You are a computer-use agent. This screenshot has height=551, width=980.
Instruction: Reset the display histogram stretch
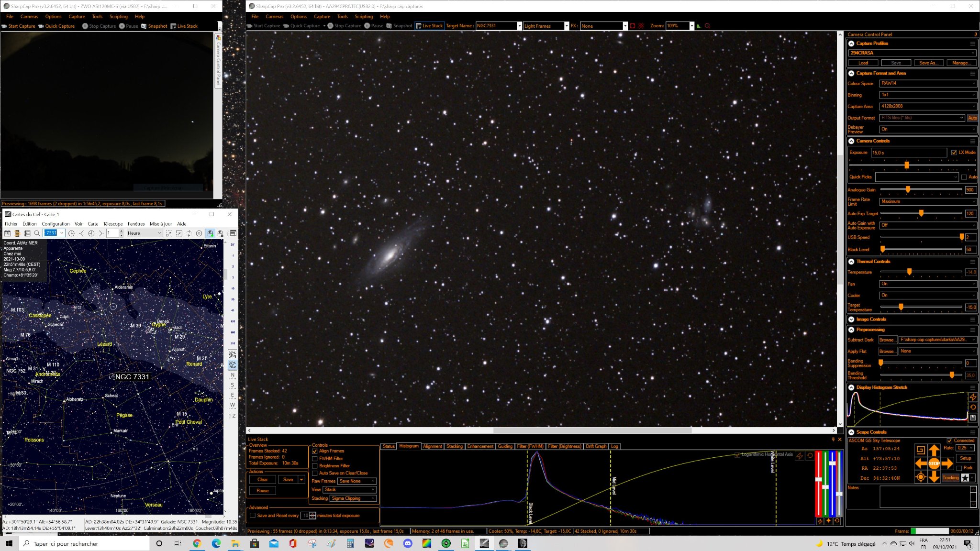973,408
